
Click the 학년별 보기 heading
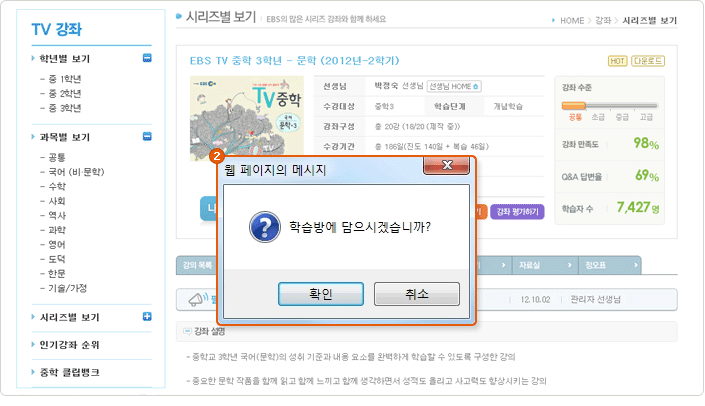[x=65, y=59]
